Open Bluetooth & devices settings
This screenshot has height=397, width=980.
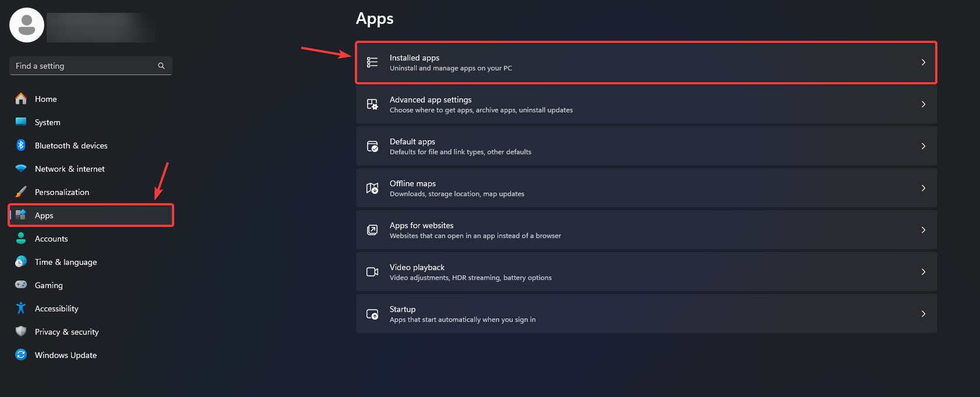coord(20,146)
